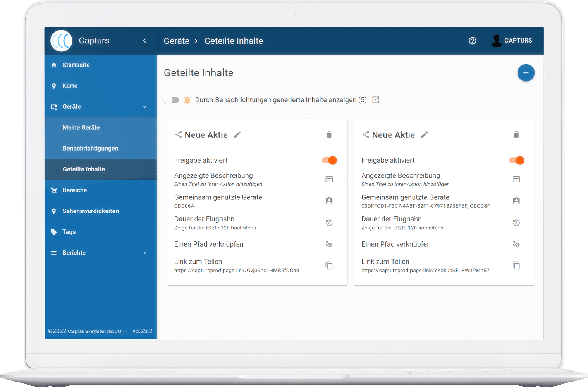588x387 pixels.
Task: Expand the Berichte submenu chevron
Action: pyautogui.click(x=144, y=253)
